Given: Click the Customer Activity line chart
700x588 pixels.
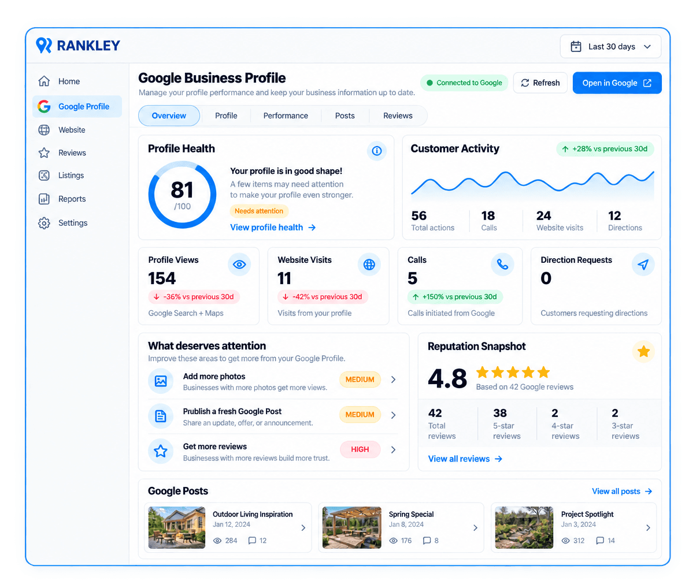Looking at the screenshot, I should click(x=532, y=185).
